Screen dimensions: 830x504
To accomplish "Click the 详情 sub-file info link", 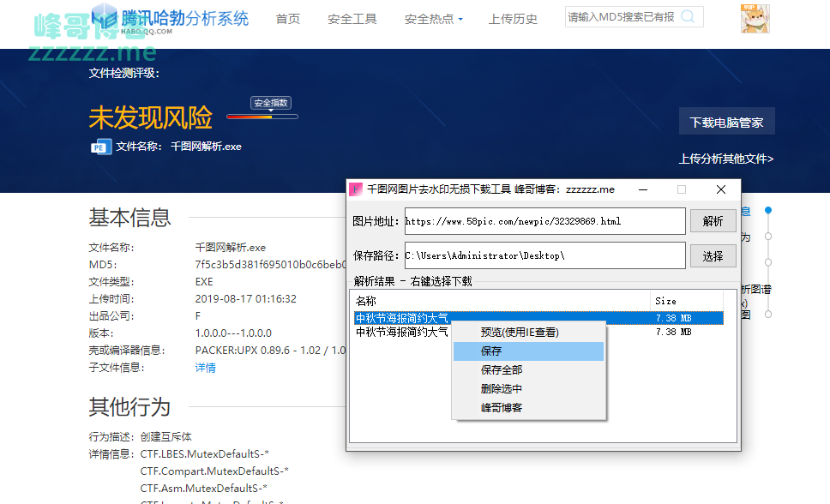I will click(x=206, y=368).
